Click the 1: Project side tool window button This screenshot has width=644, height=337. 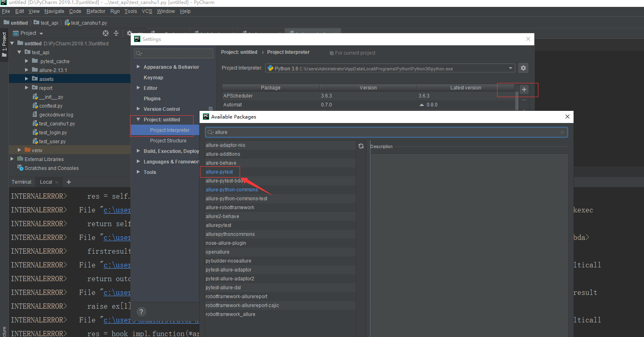4,45
